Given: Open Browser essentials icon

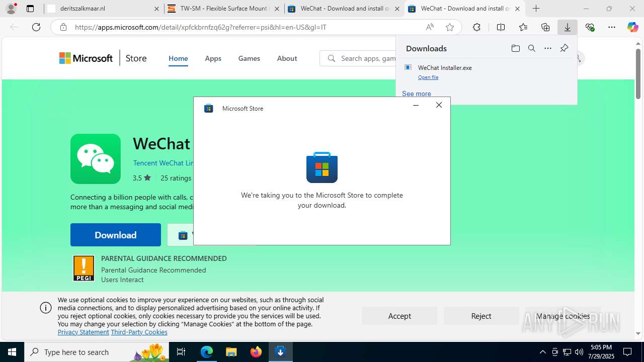Looking at the screenshot, I should [x=590, y=27].
